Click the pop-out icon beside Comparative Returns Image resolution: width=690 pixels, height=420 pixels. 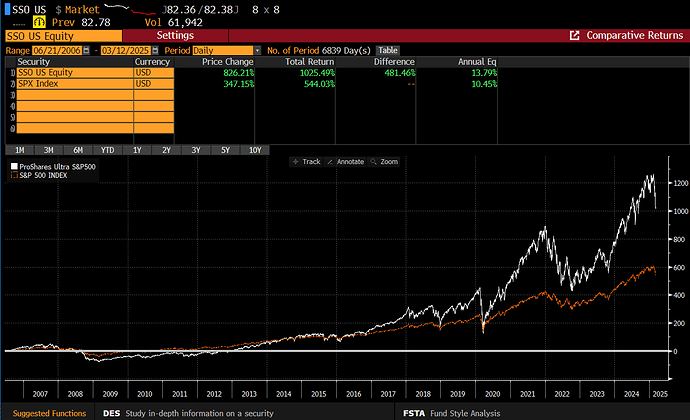click(574, 35)
